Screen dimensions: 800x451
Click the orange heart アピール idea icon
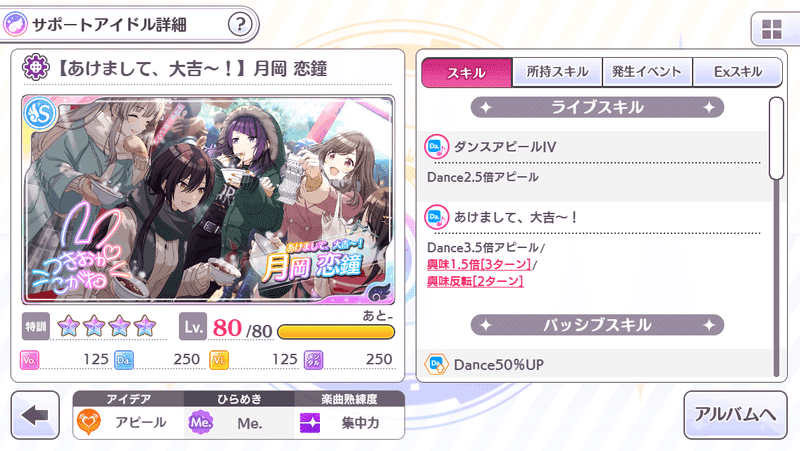(89, 422)
